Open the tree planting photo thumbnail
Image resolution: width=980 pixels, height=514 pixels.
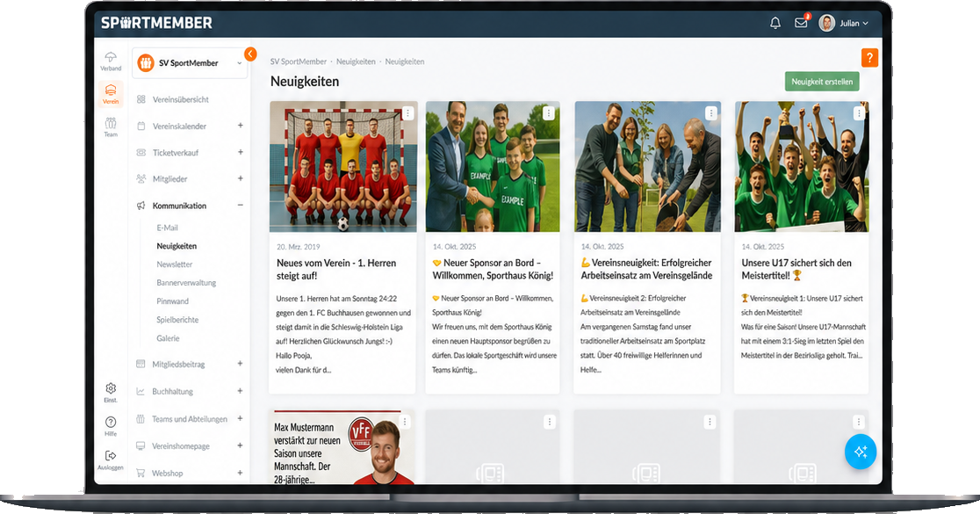coord(647,166)
